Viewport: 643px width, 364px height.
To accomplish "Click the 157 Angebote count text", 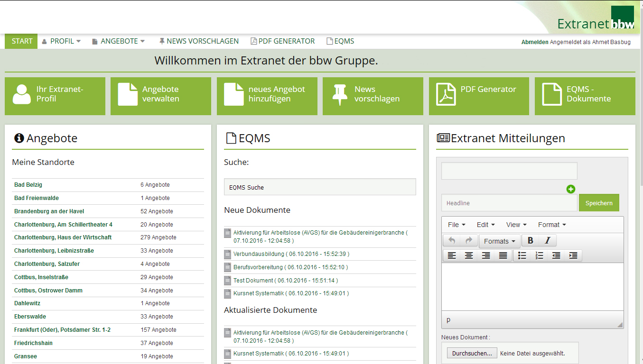I will (x=158, y=330).
